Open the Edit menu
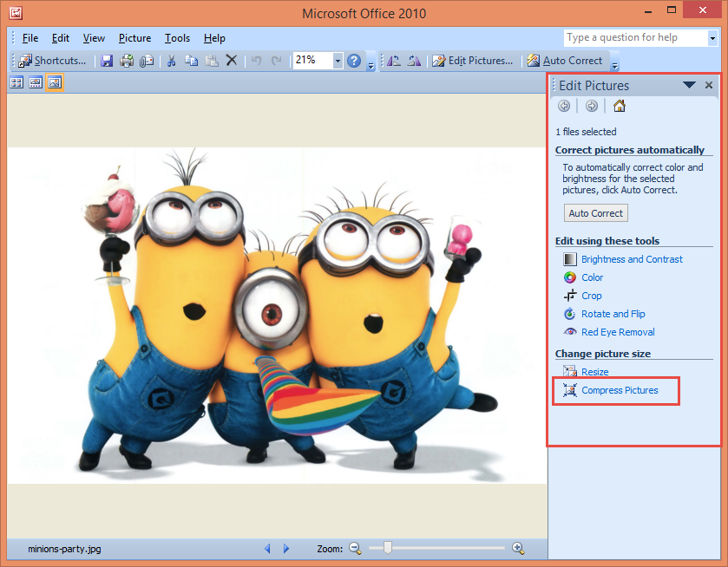This screenshot has height=567, width=728. [61, 38]
